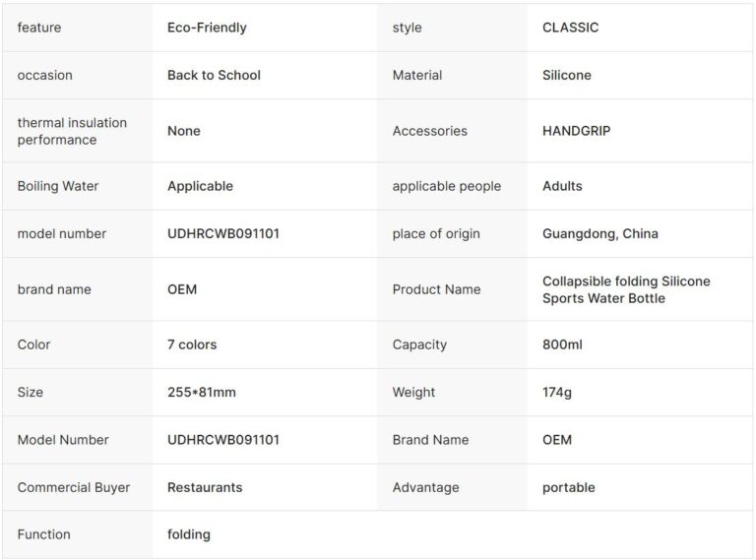Select the 7 colors value
Viewport: 756px width, 560px height.
(192, 344)
